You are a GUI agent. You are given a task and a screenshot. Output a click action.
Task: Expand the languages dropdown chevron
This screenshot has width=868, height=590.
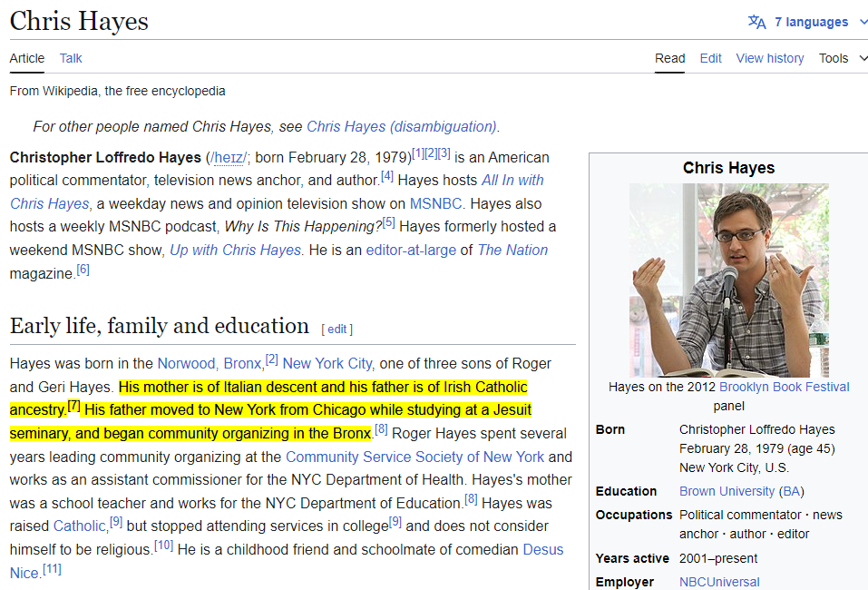point(863,22)
